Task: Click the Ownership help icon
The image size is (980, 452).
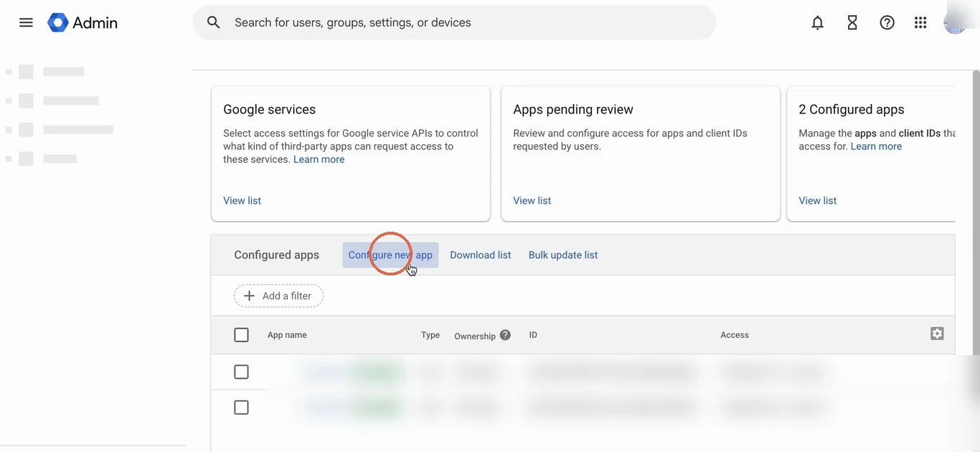Action: click(505, 335)
